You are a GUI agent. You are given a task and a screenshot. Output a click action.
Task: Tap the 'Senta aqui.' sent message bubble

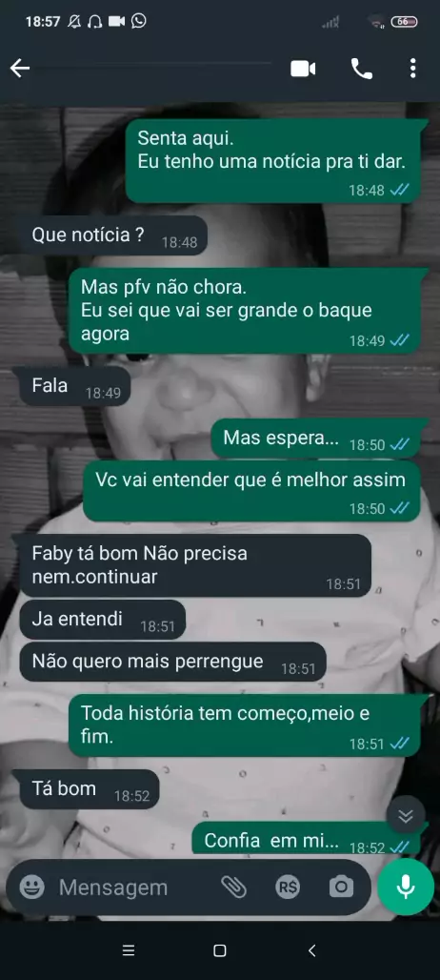coord(272,160)
